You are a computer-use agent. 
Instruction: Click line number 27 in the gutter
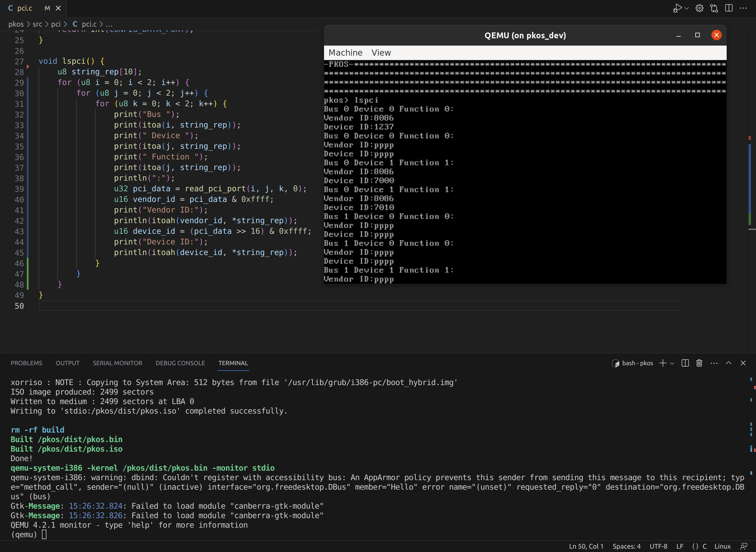pyautogui.click(x=19, y=62)
